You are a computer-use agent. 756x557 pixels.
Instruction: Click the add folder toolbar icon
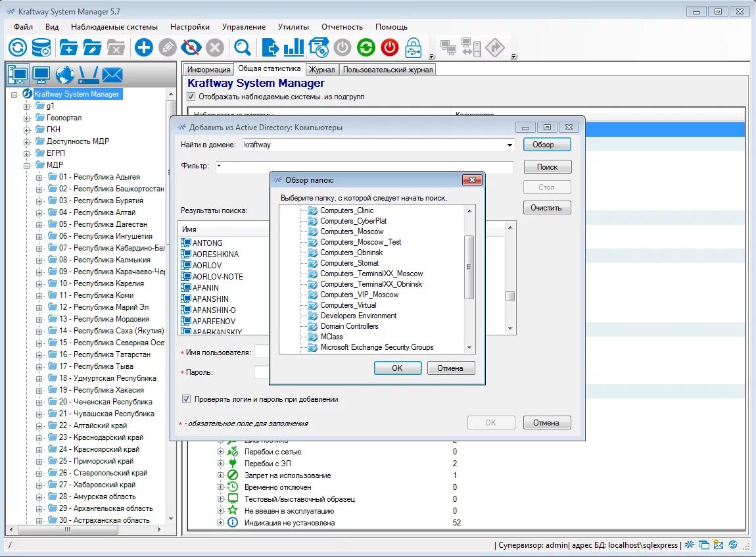coord(68,47)
